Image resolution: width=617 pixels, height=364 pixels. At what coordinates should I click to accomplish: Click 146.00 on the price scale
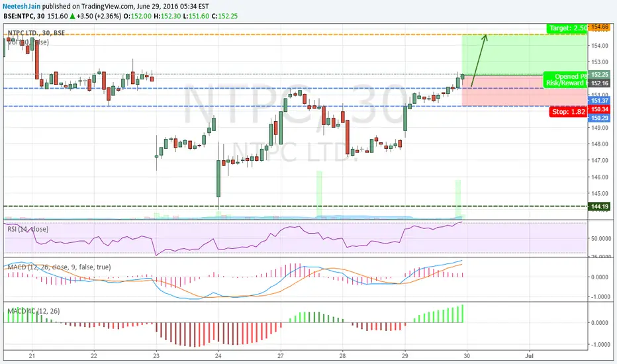(600, 177)
